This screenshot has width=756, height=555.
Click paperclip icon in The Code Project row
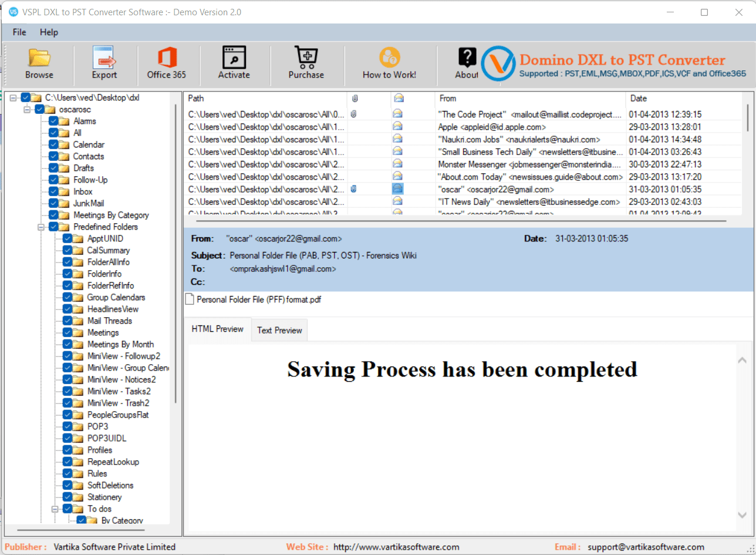[x=354, y=114]
